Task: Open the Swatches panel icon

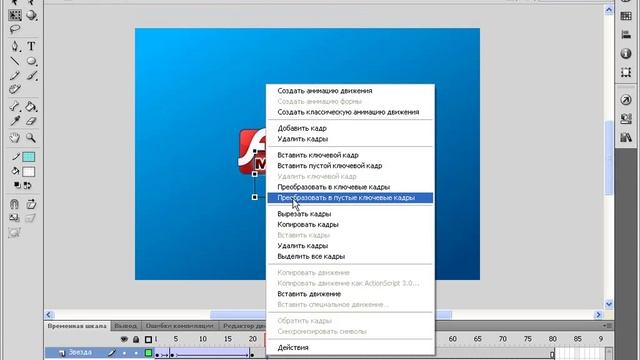Action: pyautogui.click(x=626, y=16)
